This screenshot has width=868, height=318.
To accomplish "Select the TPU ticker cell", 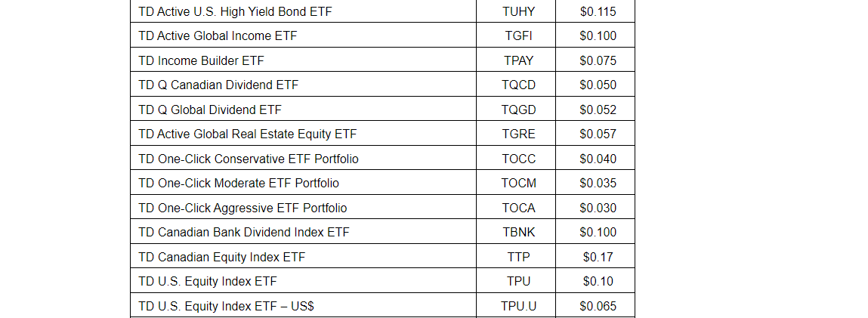I will point(518,281).
